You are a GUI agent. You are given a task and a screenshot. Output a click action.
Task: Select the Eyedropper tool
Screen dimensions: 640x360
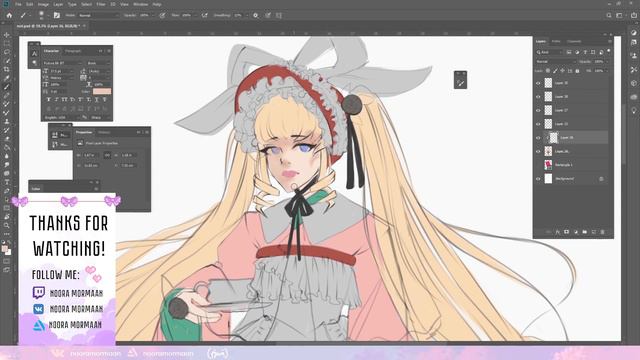7,78
